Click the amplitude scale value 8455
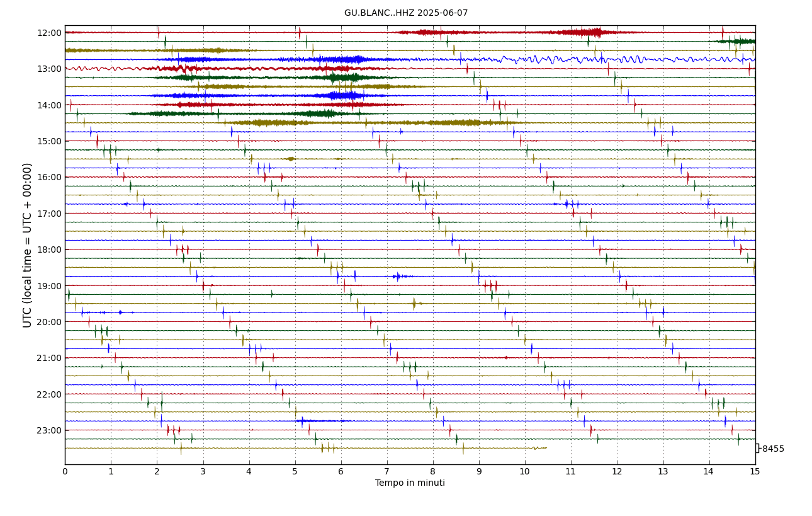The width and height of the screenshot is (812, 516). tap(773, 449)
